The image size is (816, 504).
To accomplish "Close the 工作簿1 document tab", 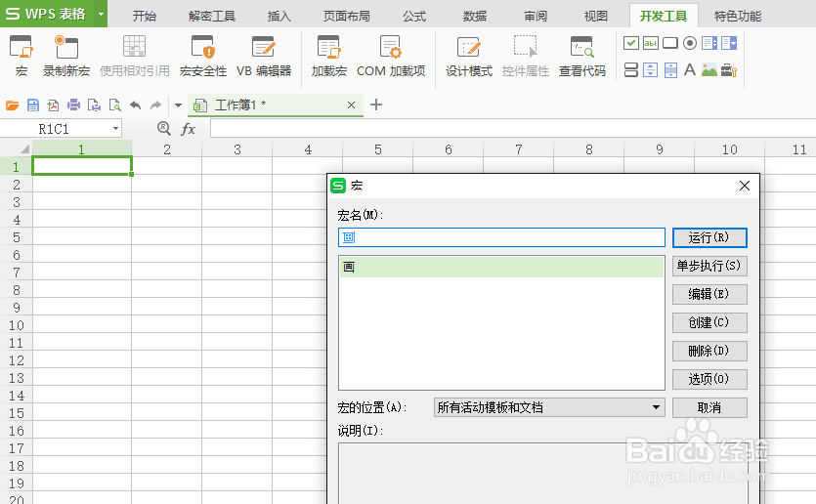I will [x=351, y=105].
